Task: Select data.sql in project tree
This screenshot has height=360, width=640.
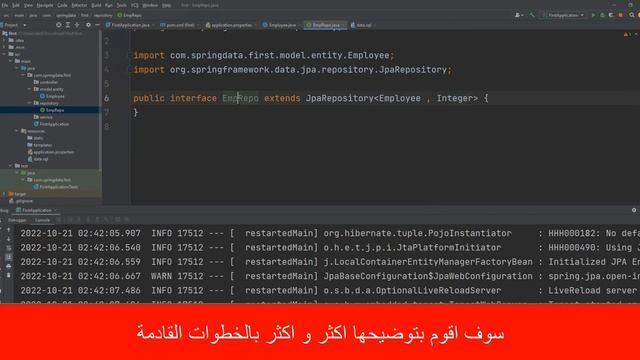Action: tap(38, 159)
